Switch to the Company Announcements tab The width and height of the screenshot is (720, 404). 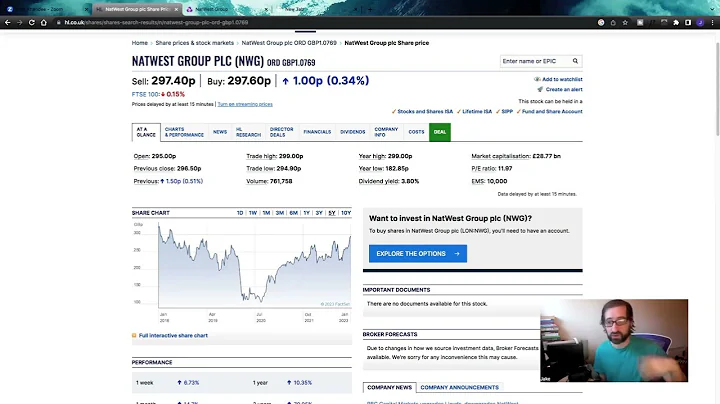459,387
